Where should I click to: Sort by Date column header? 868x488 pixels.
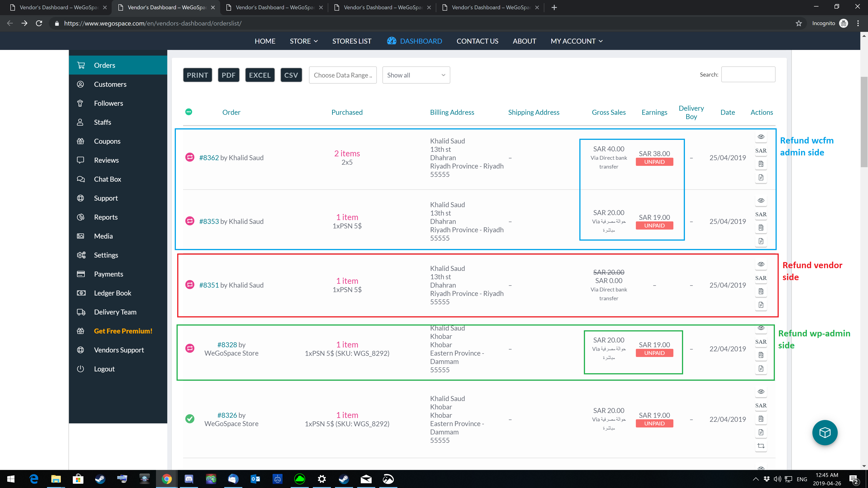727,112
